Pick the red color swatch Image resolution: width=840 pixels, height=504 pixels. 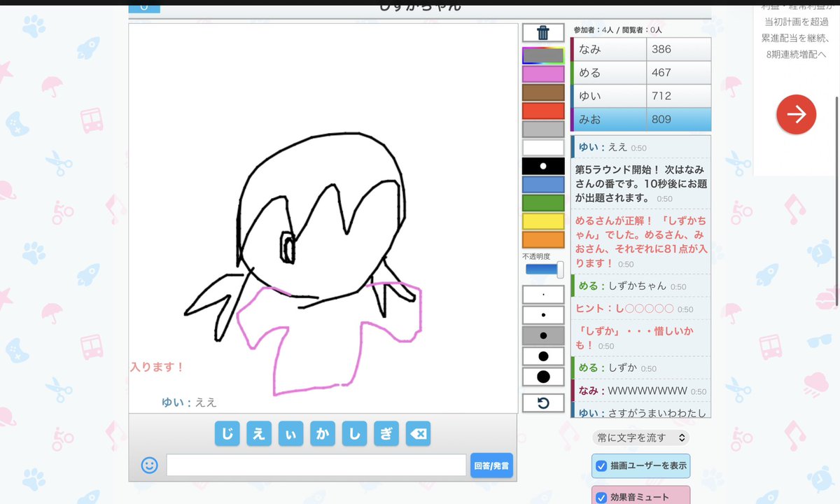tap(543, 111)
